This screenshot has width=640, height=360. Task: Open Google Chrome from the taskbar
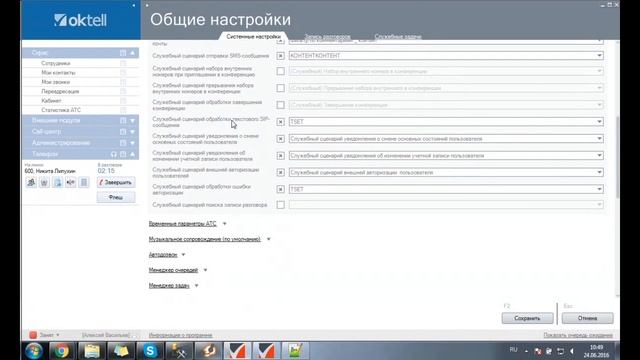coord(62,351)
